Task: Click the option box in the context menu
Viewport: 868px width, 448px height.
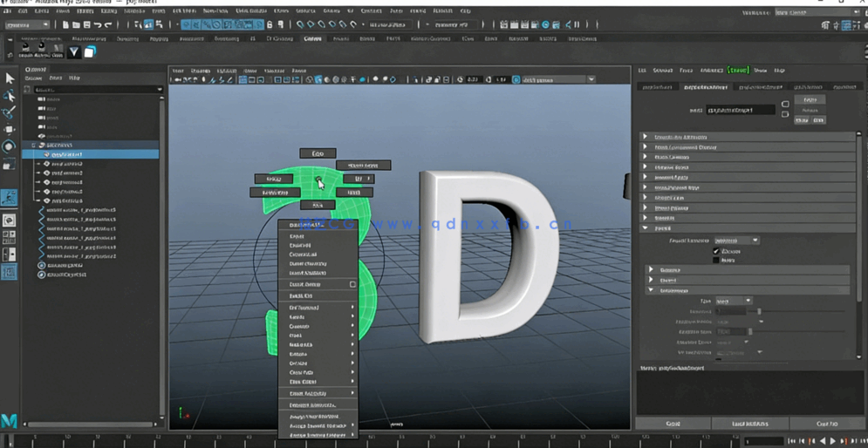Action: (352, 284)
